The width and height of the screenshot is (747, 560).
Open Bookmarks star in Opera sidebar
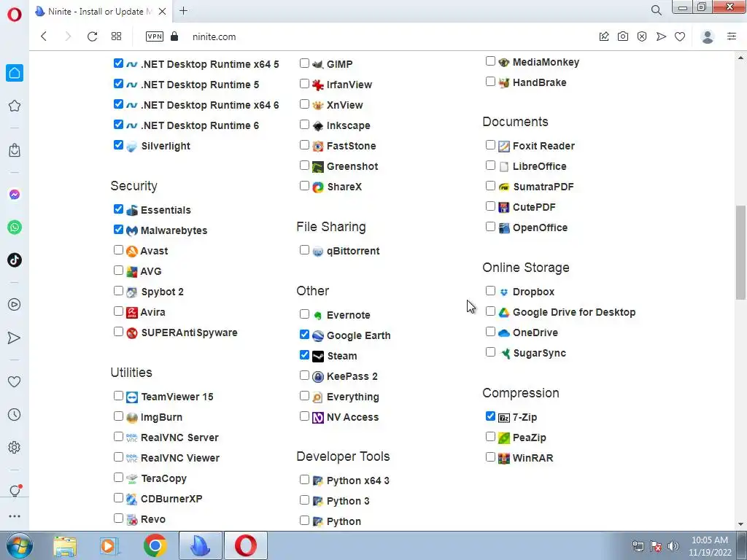click(x=15, y=106)
